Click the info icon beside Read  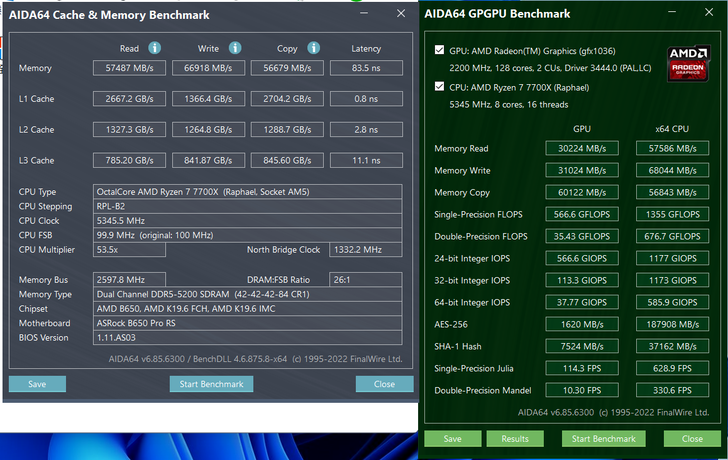tap(155, 48)
